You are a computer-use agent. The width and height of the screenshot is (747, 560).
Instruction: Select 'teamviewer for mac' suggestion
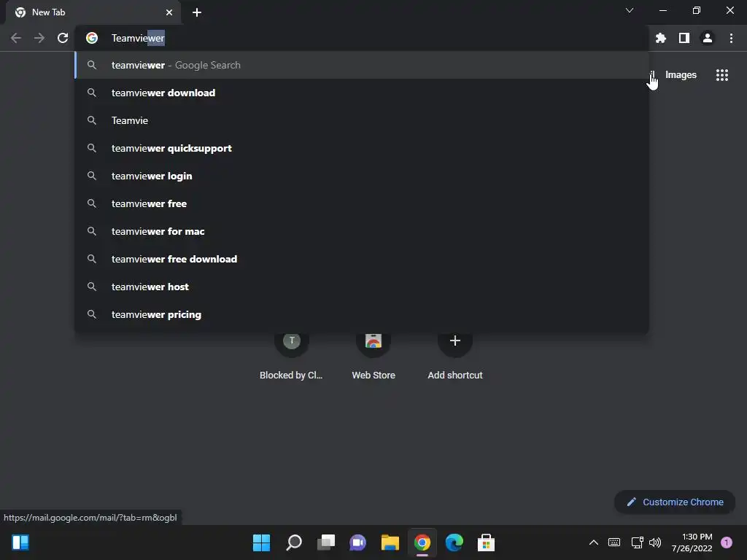(362, 231)
